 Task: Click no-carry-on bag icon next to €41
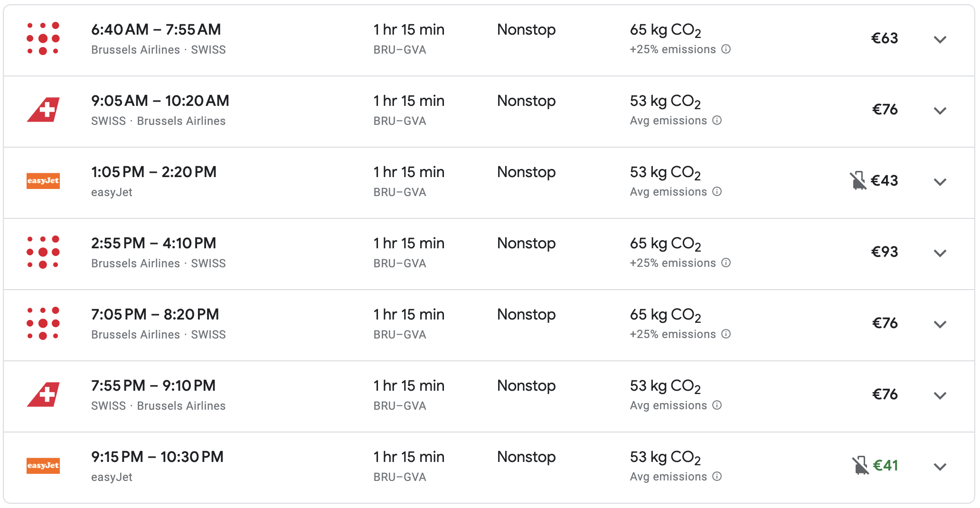[x=860, y=466]
